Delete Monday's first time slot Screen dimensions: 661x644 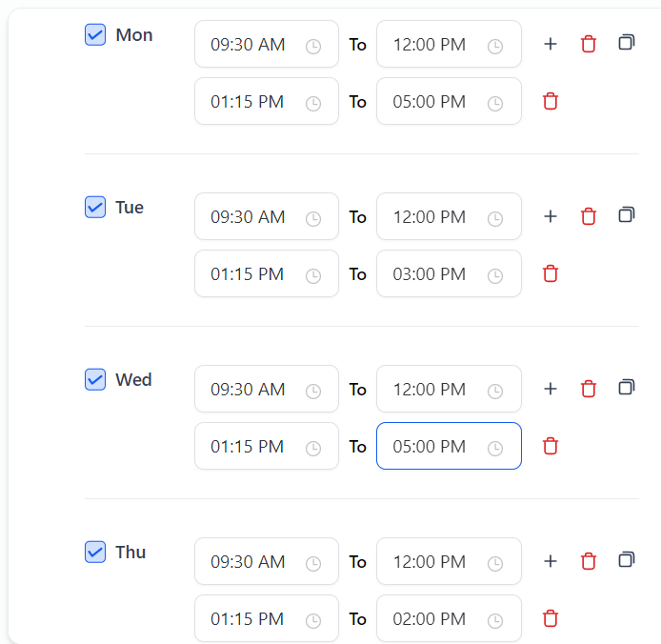tap(589, 44)
